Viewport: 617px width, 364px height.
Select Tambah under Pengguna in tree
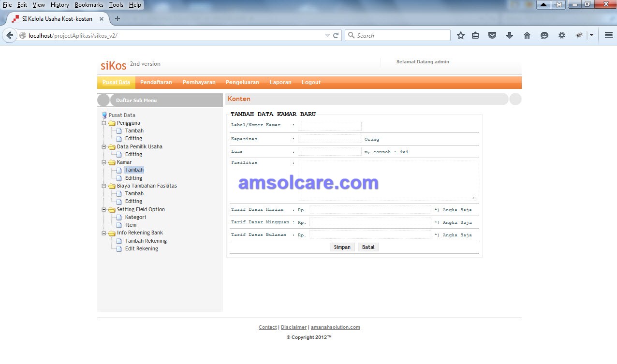pyautogui.click(x=134, y=131)
